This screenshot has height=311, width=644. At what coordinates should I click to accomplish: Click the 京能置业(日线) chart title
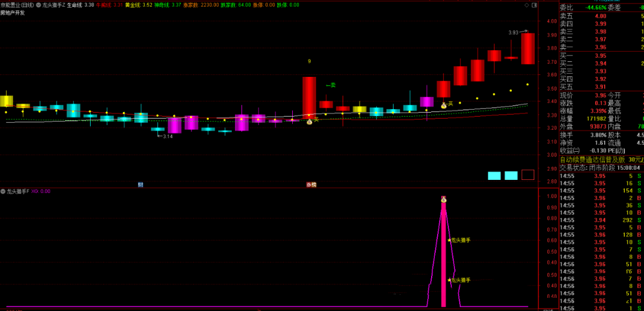[18, 5]
